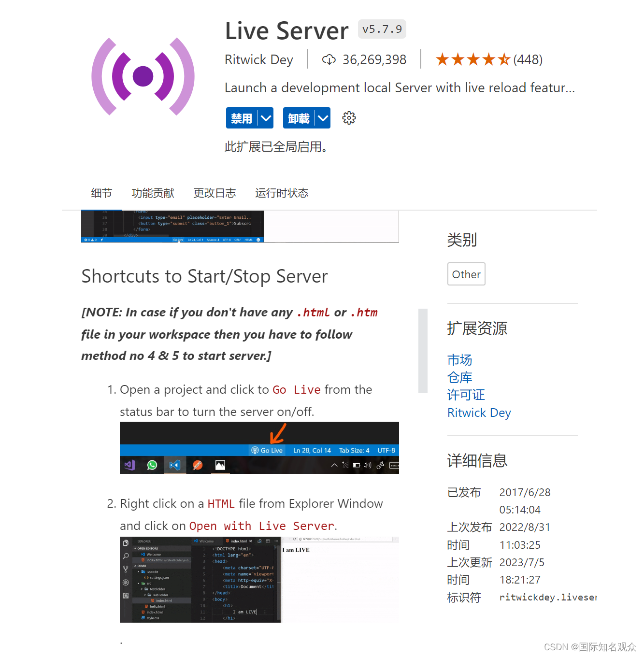
Task: Switch to the 更改日志 tab
Action: click(x=215, y=193)
